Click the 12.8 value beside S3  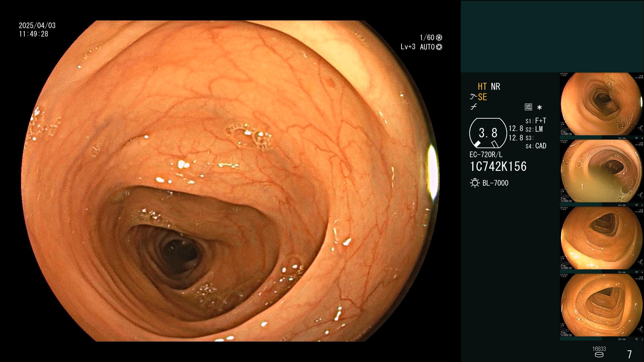point(516,138)
